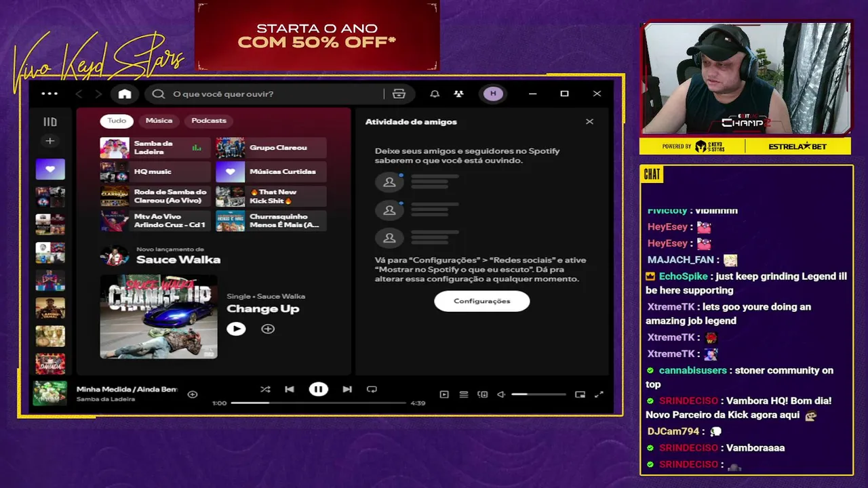Open the profile 'H' avatar menu
Image resolution: width=868 pixels, height=488 pixels.
493,94
